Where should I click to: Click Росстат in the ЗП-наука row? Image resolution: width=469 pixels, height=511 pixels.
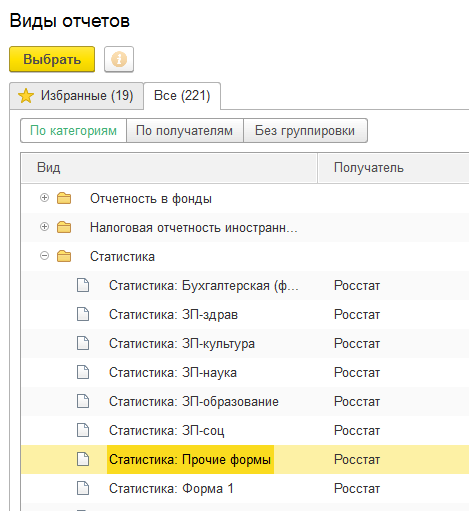pyautogui.click(x=357, y=373)
